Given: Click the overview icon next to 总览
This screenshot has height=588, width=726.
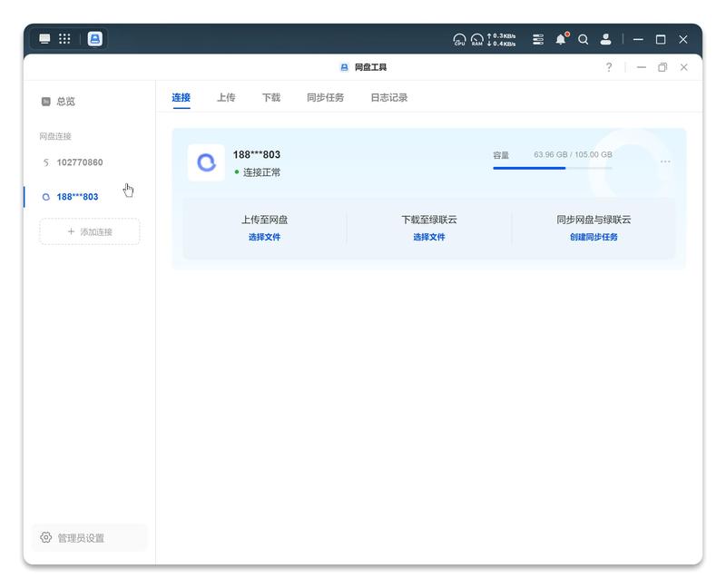Looking at the screenshot, I should click(x=46, y=102).
